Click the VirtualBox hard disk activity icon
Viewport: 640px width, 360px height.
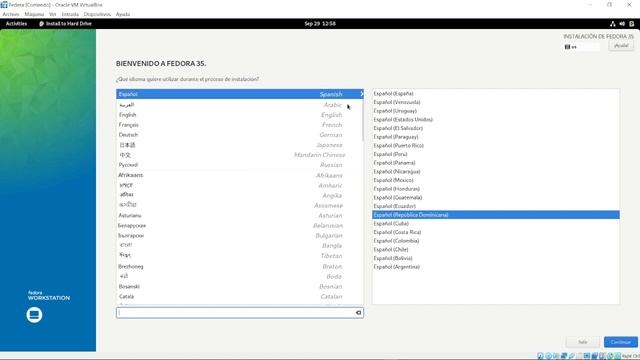click(540, 356)
